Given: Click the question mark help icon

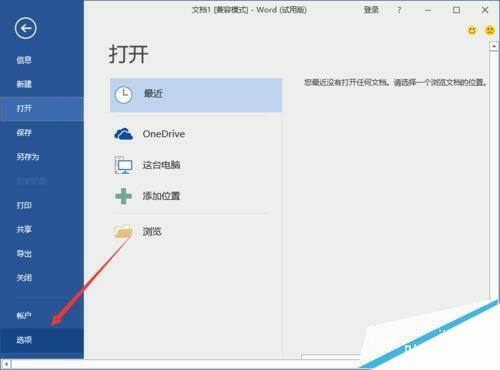Looking at the screenshot, I should (399, 10).
